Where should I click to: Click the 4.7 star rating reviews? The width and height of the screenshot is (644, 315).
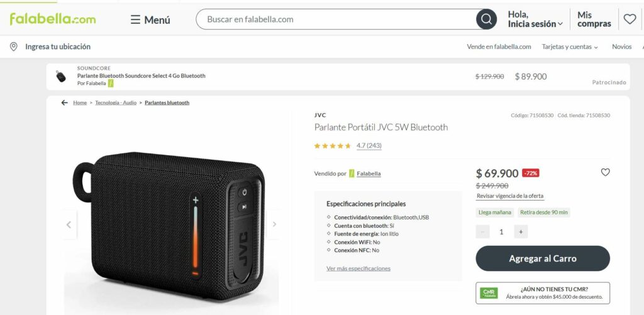[x=369, y=145]
